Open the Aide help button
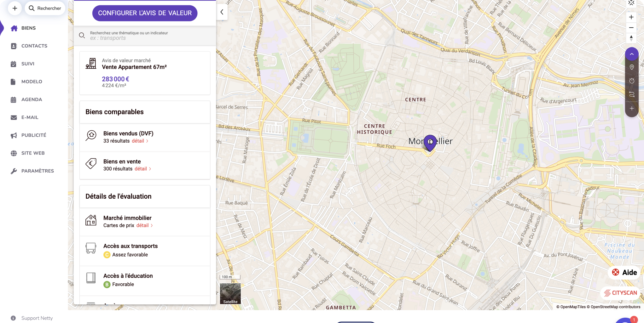This screenshot has height=323, width=644. (x=624, y=273)
